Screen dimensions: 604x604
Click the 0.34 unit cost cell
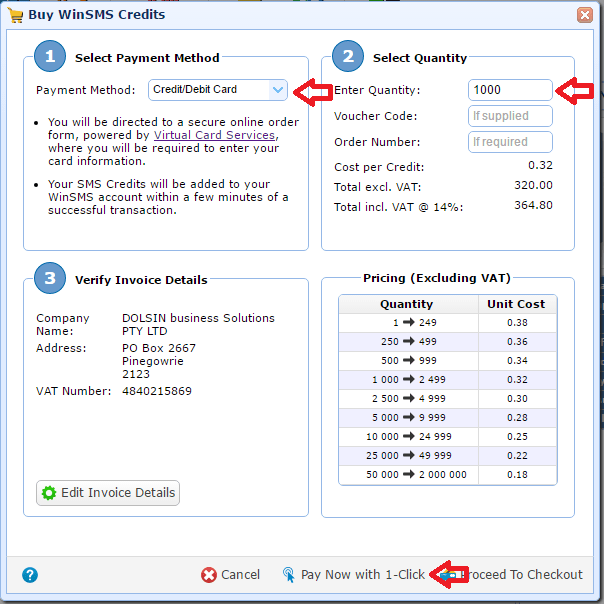click(517, 361)
